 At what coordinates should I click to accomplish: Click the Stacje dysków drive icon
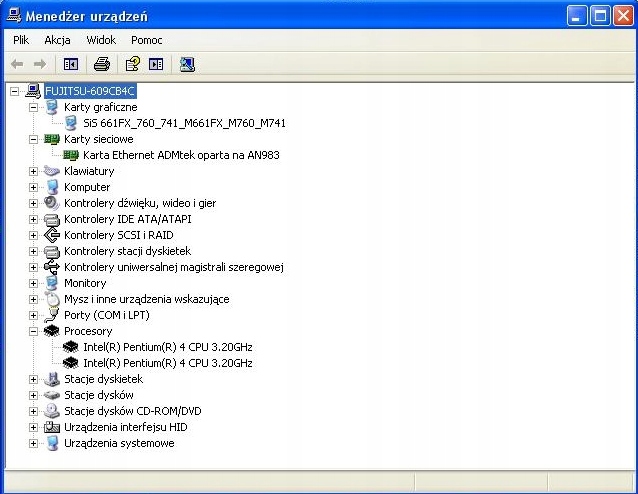[x=52, y=395]
